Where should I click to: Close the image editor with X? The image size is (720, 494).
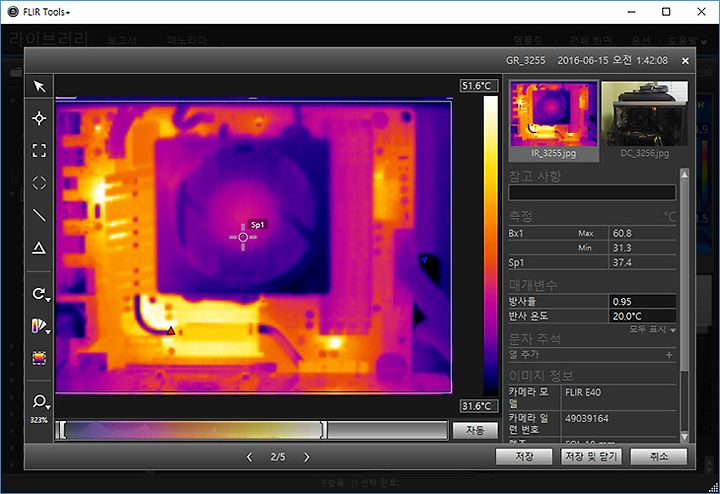(x=685, y=61)
